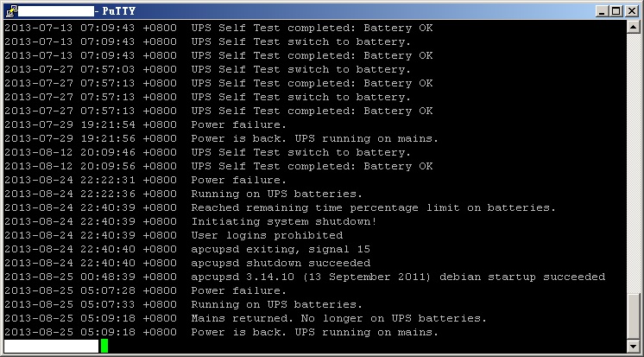Screen dimensions: 644x357
Task: Click the 'apcupsd exiting, signal 15' line
Action: pyautogui.click(x=281, y=249)
